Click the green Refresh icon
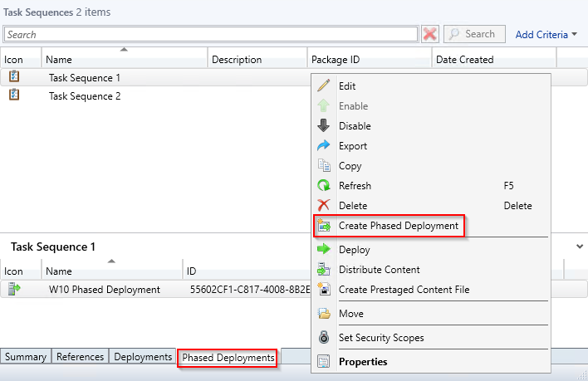This screenshot has width=588, height=381. tap(324, 186)
